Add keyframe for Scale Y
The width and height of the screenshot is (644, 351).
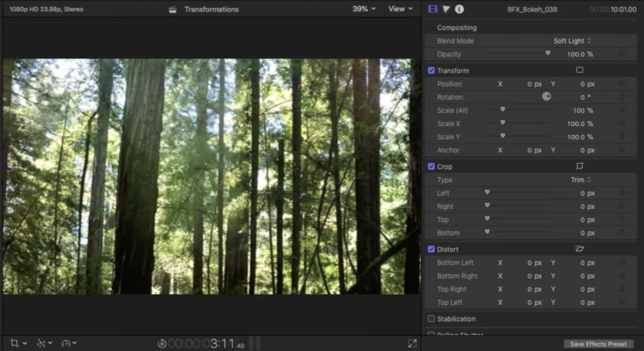[622, 137]
